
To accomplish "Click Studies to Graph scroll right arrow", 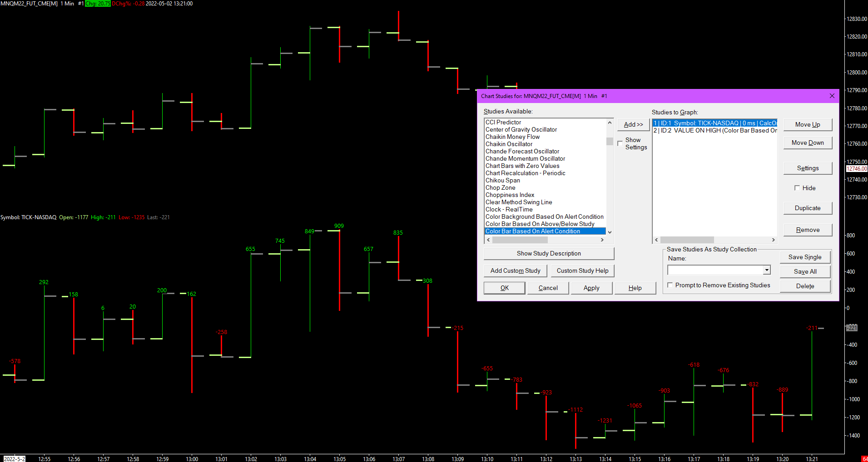I will point(773,240).
